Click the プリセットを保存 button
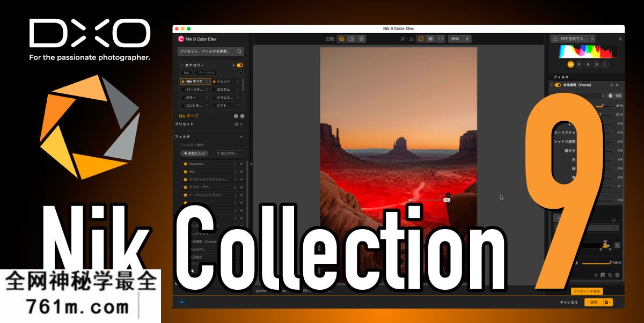Screen dimensions: 644x323 [587, 291]
